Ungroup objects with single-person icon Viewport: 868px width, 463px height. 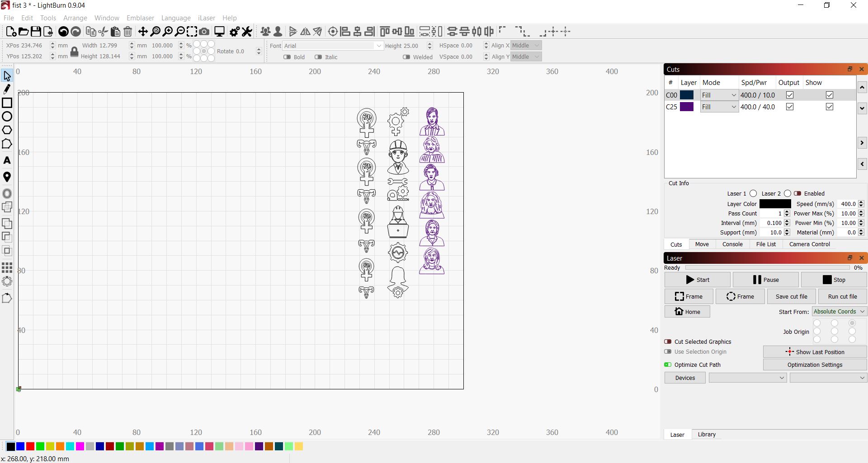[278, 32]
